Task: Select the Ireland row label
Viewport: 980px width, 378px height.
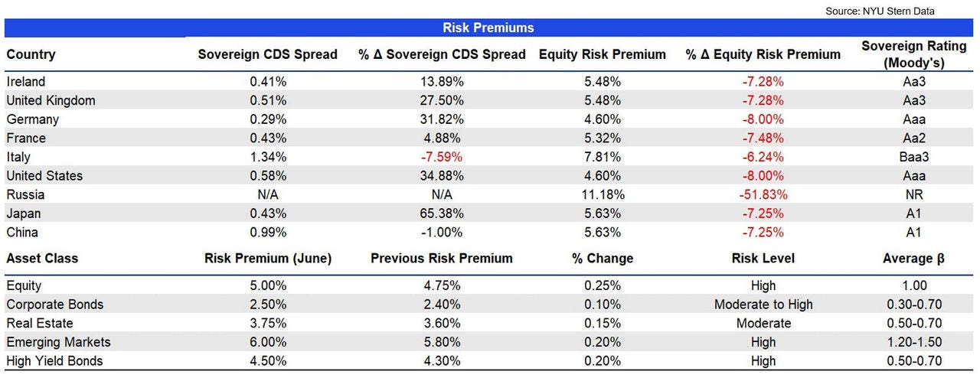Action: coord(26,82)
